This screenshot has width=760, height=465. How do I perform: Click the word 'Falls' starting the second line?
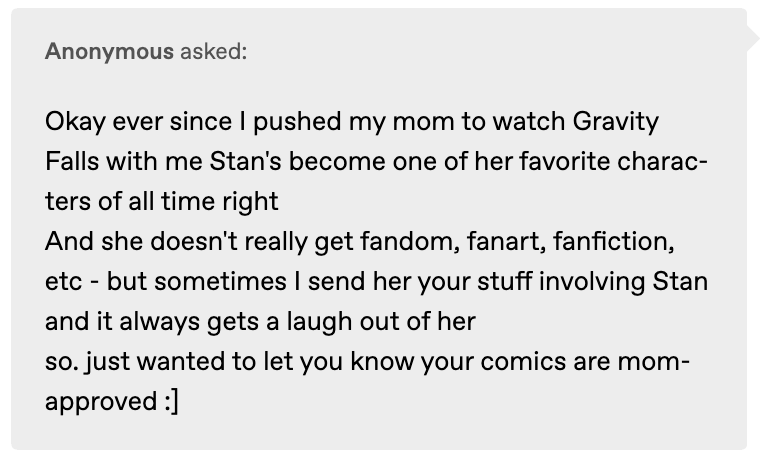point(69,162)
